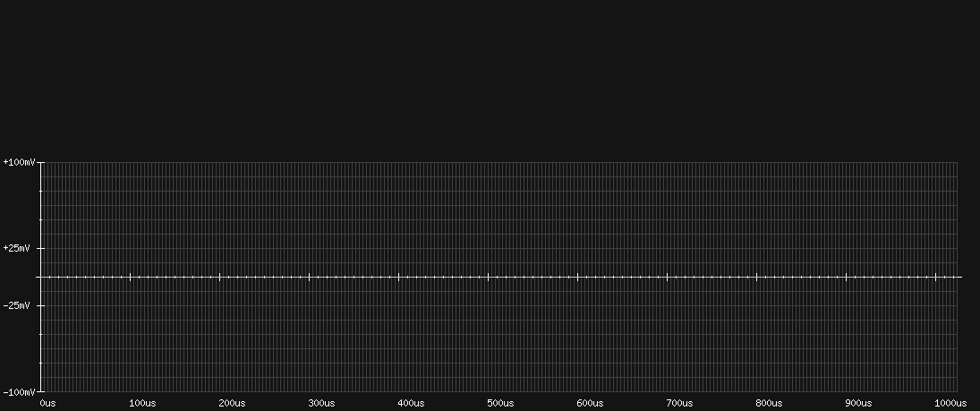Select the 1000us time axis label
The width and height of the screenshot is (980, 411).
point(950,404)
